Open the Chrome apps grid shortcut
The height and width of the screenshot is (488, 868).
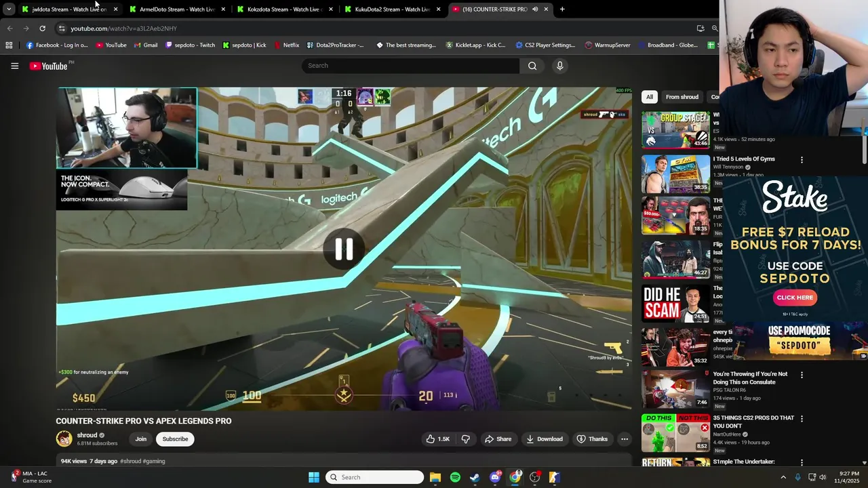tap(9, 45)
